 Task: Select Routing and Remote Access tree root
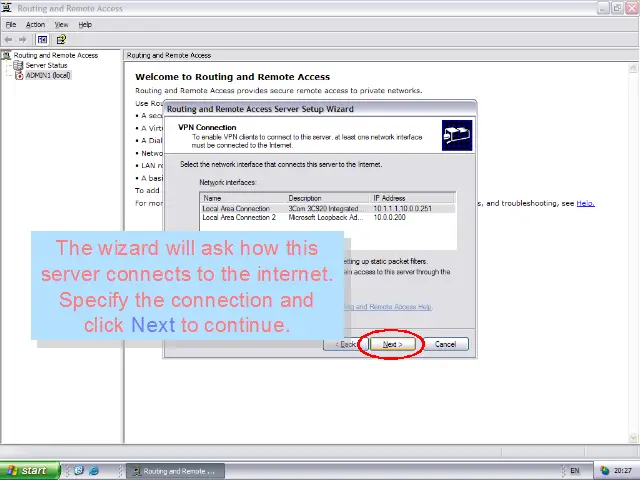[x=56, y=56]
